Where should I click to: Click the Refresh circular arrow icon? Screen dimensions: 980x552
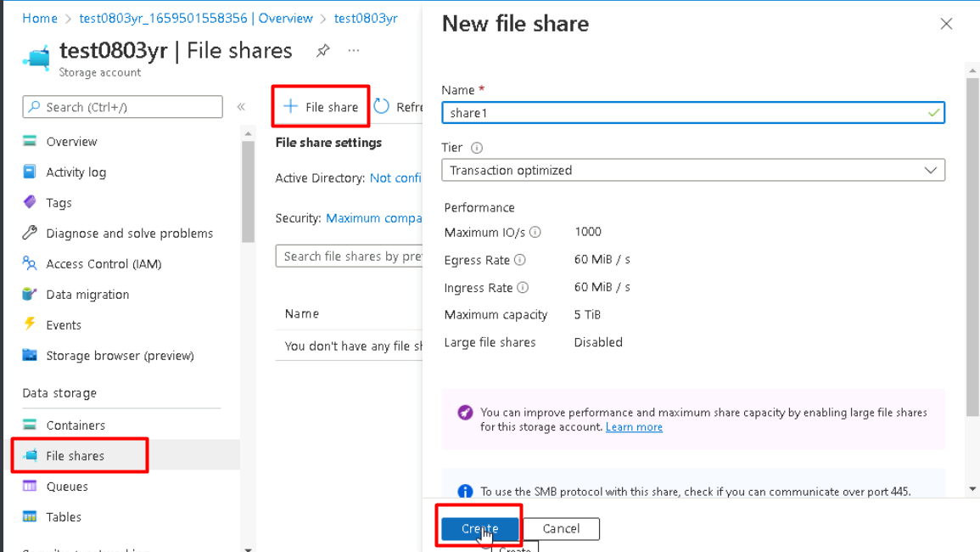[381, 106]
